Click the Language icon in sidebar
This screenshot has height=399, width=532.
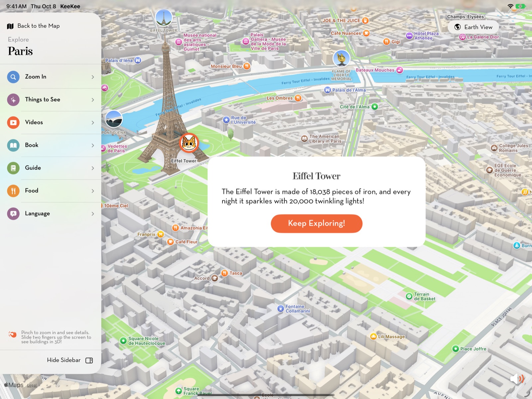13,213
